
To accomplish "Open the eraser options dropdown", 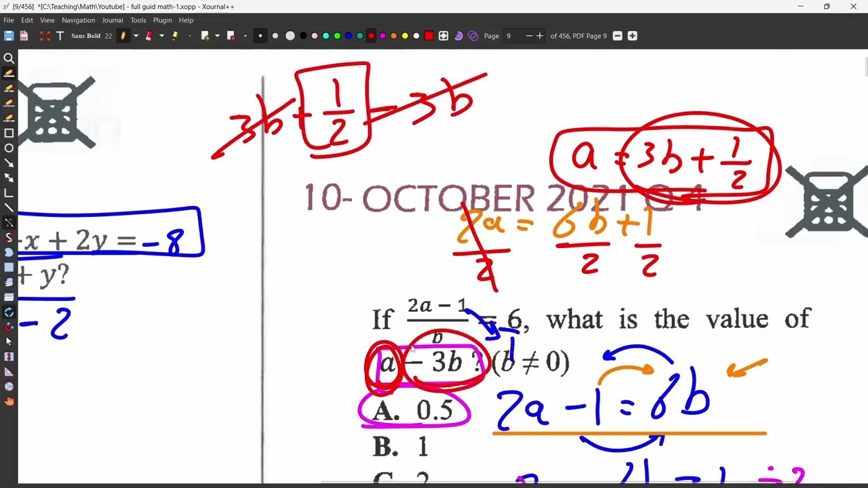I will (161, 36).
